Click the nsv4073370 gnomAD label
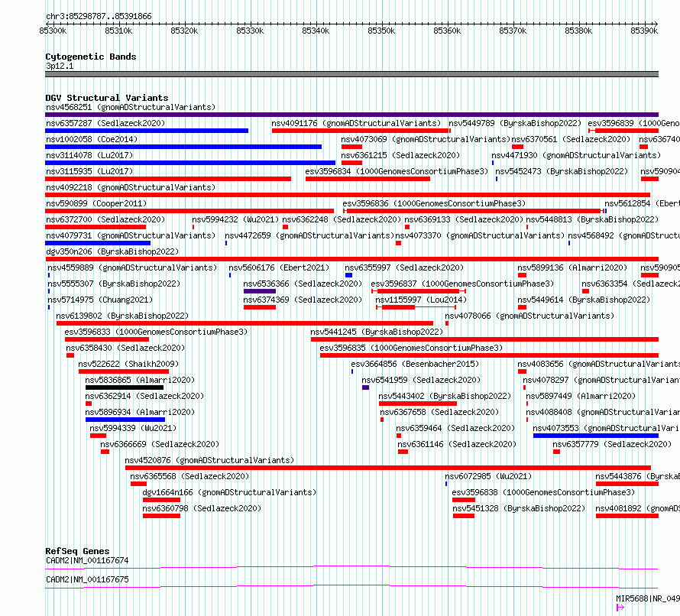 tap(480, 235)
